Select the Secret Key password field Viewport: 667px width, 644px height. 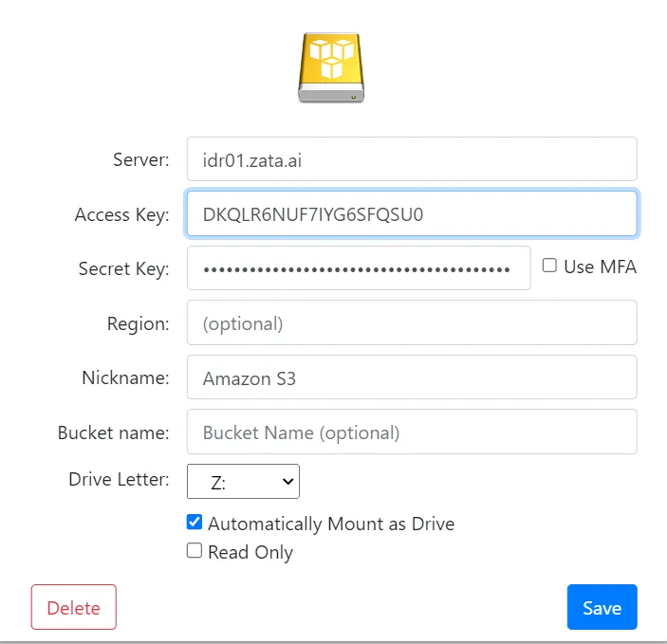click(359, 268)
